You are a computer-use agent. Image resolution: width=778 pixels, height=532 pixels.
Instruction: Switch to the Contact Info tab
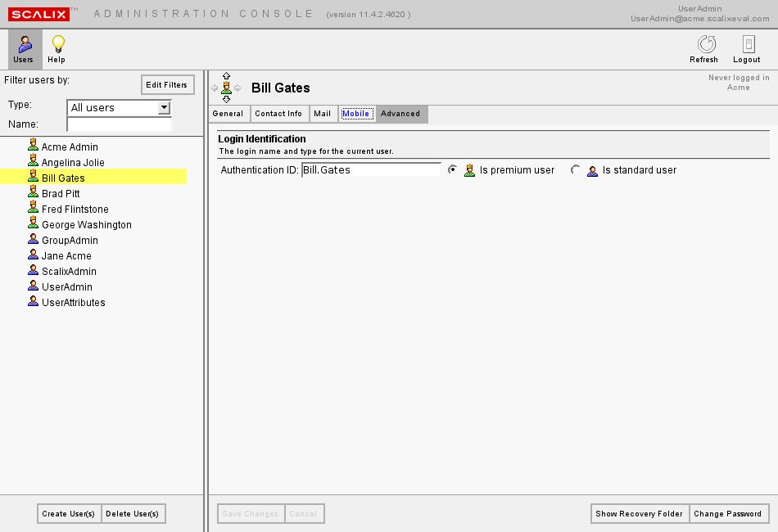278,114
